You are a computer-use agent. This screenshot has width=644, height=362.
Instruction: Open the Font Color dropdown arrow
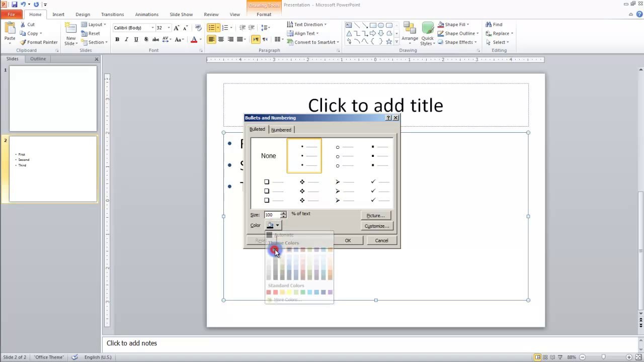pyautogui.click(x=200, y=39)
